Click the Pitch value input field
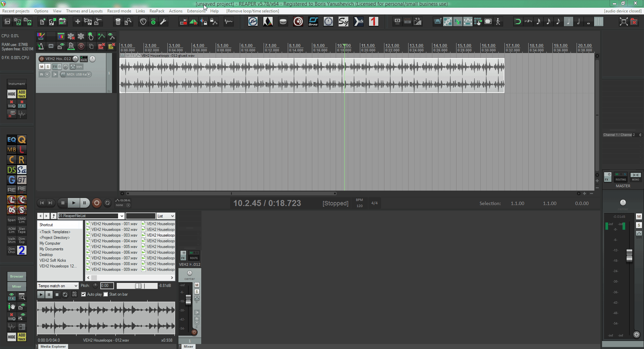 click(x=107, y=286)
